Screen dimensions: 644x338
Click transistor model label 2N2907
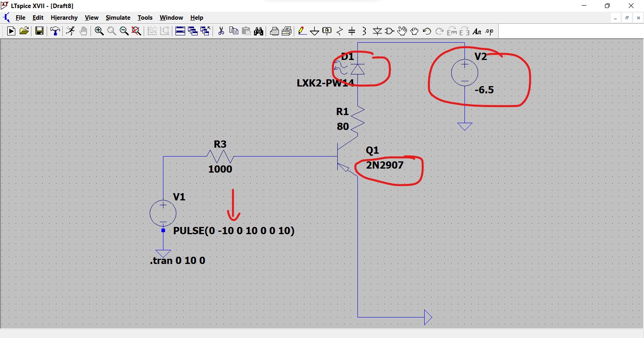[x=385, y=165]
